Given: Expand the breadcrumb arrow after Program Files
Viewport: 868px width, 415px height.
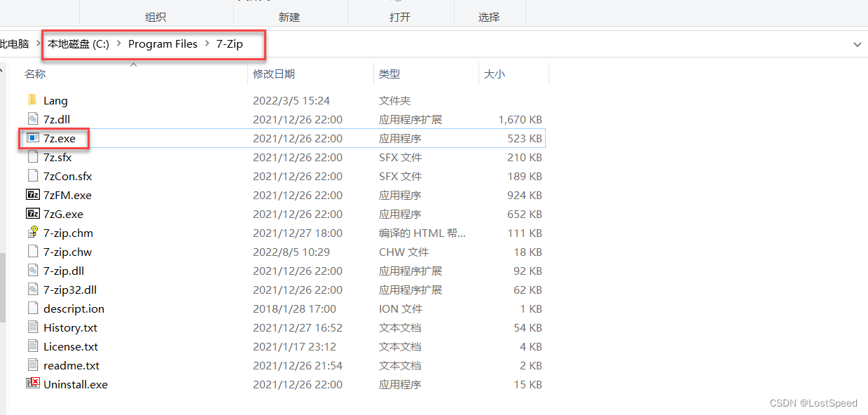Looking at the screenshot, I should 207,43.
